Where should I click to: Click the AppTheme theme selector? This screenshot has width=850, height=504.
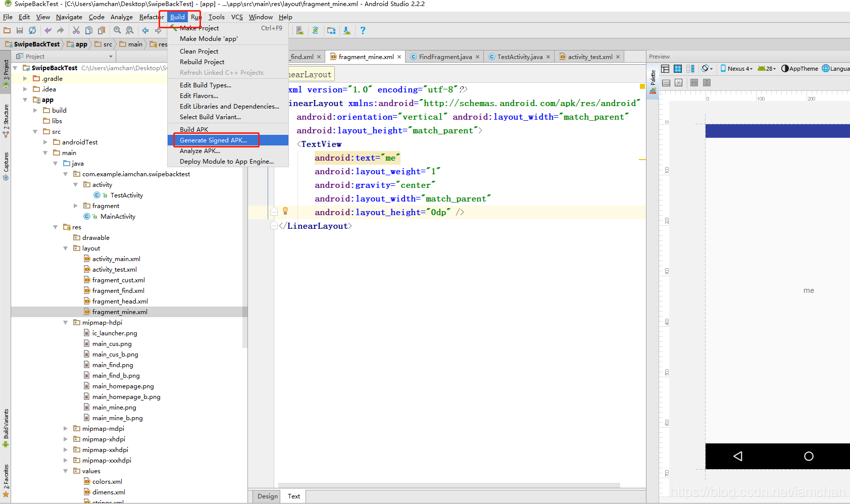[x=799, y=68]
